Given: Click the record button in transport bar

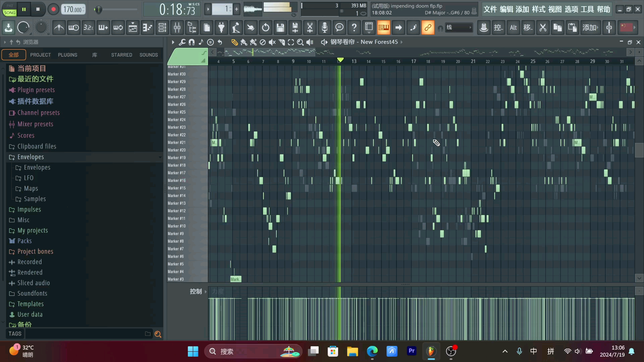Looking at the screenshot, I should tap(53, 9).
